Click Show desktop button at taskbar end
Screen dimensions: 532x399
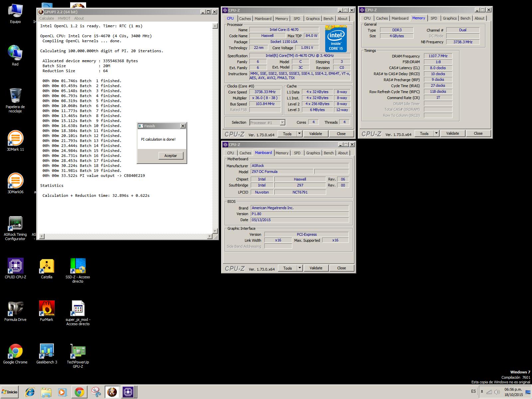coord(528,392)
